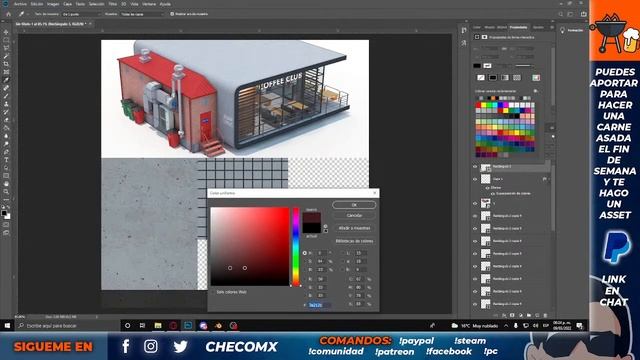This screenshot has width=640, height=360.
Task: Open the Filtro menu
Action: [x=112, y=4]
